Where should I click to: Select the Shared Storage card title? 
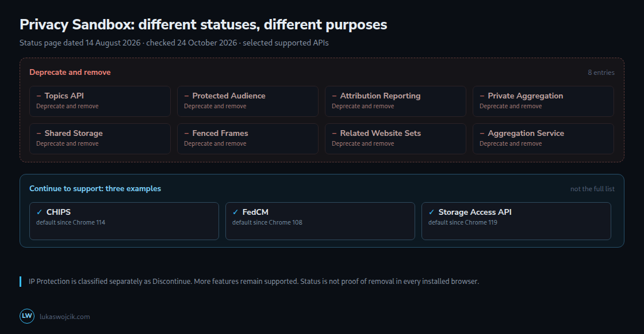[x=74, y=133]
